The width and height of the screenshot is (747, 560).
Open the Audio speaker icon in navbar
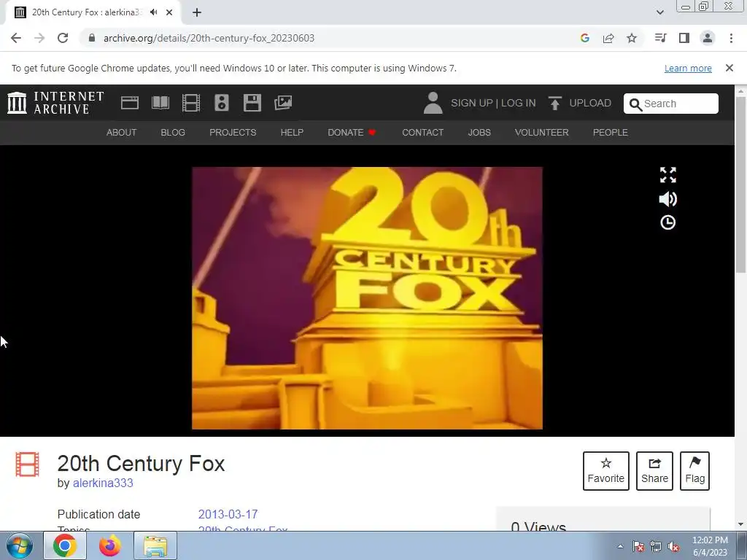222,103
